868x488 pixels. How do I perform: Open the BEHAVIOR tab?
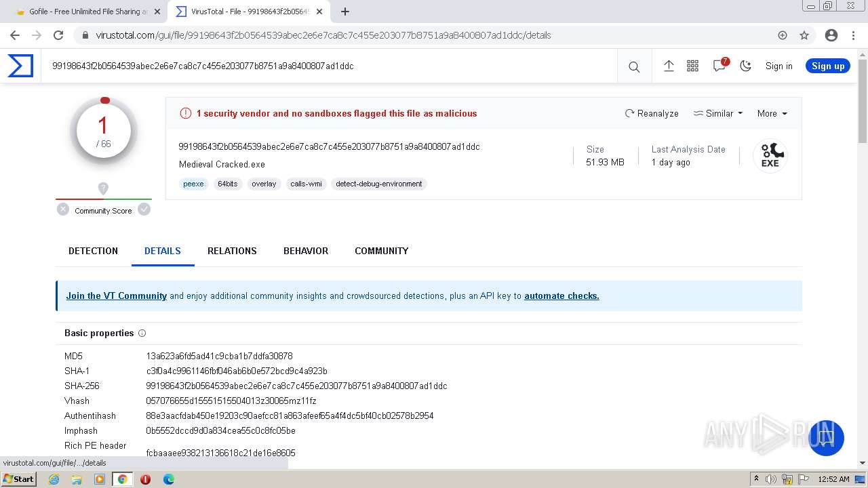click(306, 251)
